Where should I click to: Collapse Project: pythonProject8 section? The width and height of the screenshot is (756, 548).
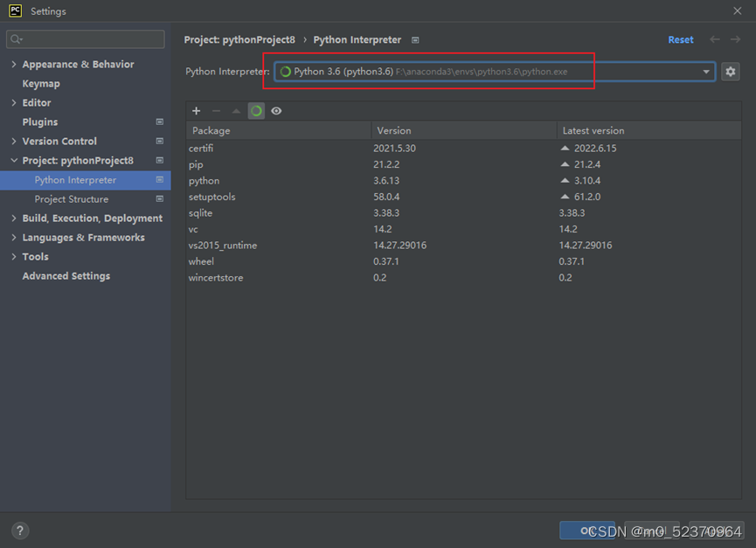(x=14, y=161)
